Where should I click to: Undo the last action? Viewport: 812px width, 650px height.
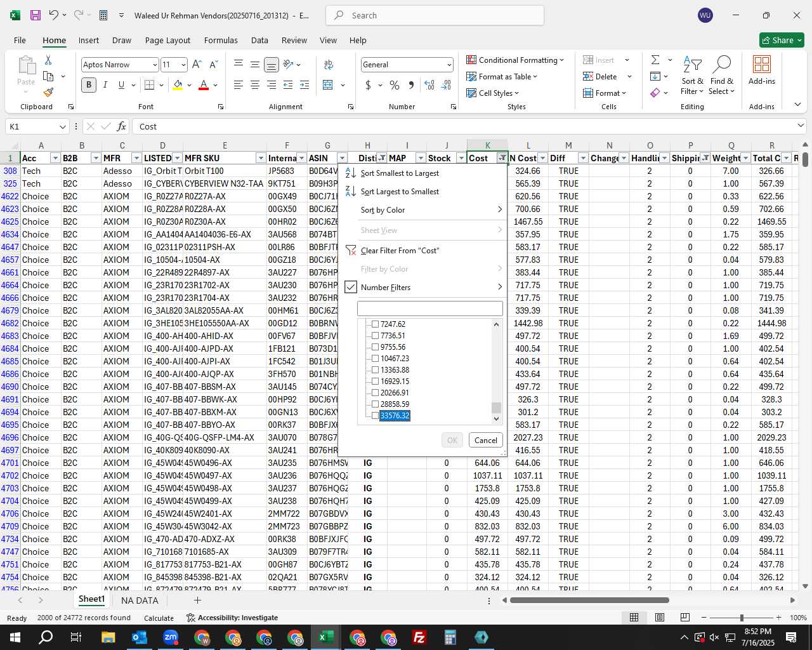(54, 15)
